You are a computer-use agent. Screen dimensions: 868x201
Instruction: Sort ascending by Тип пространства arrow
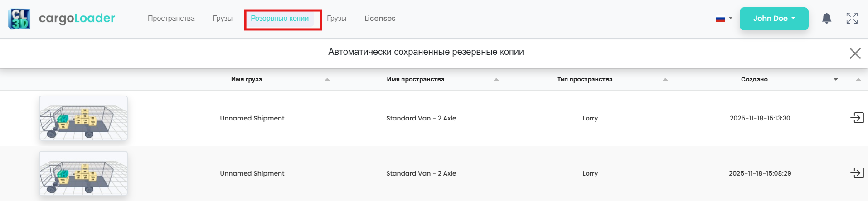[x=665, y=79]
